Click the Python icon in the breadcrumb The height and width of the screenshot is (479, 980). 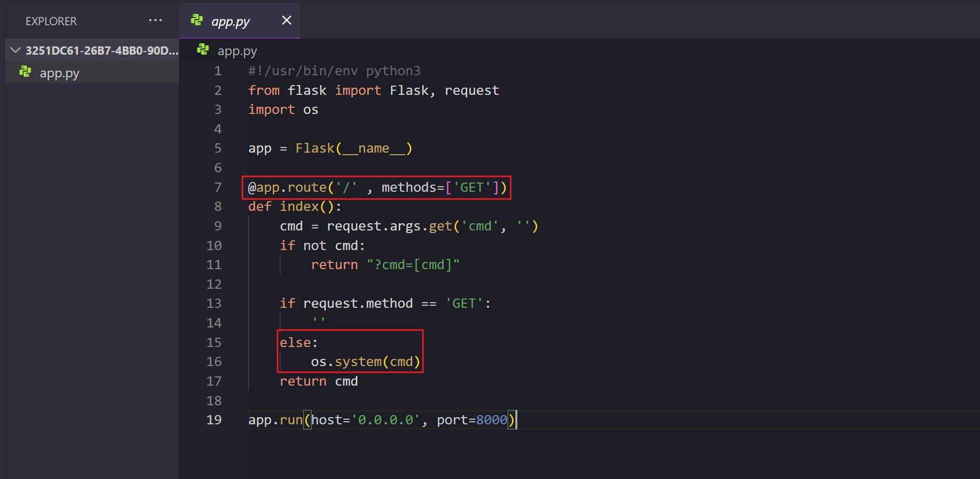pos(203,49)
